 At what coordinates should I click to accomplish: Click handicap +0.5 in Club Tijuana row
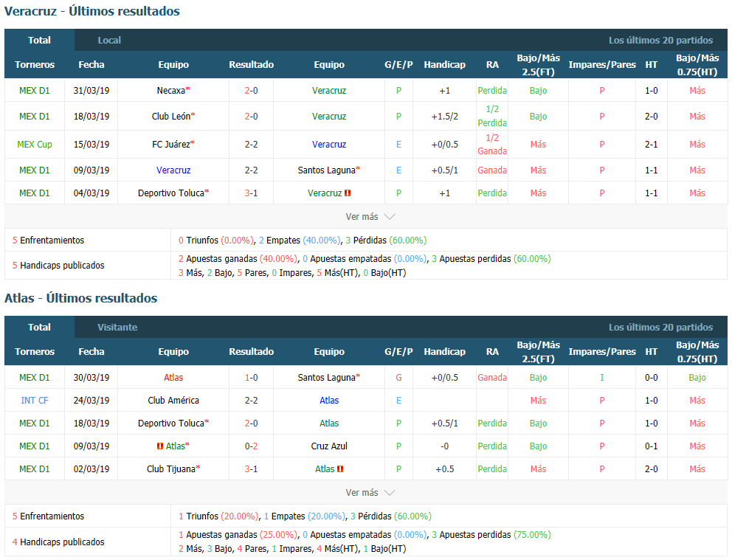point(444,469)
